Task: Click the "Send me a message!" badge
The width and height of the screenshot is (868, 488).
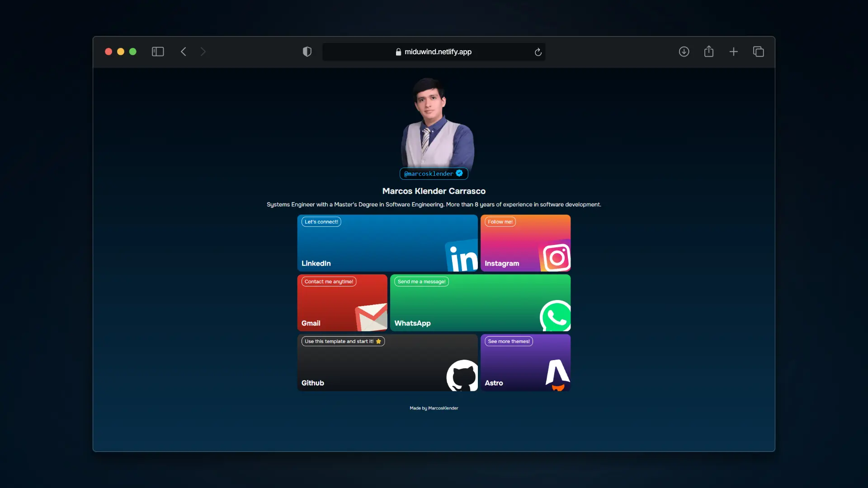Action: click(421, 282)
